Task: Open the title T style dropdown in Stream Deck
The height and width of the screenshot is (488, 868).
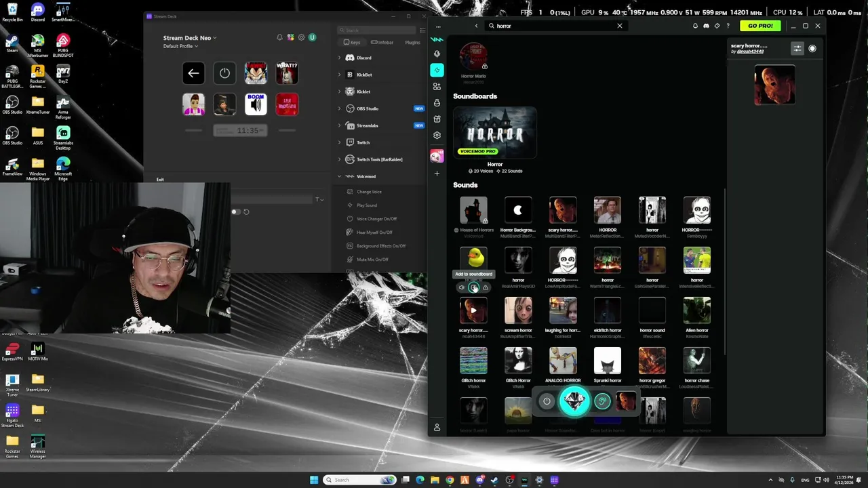Action: [319, 199]
